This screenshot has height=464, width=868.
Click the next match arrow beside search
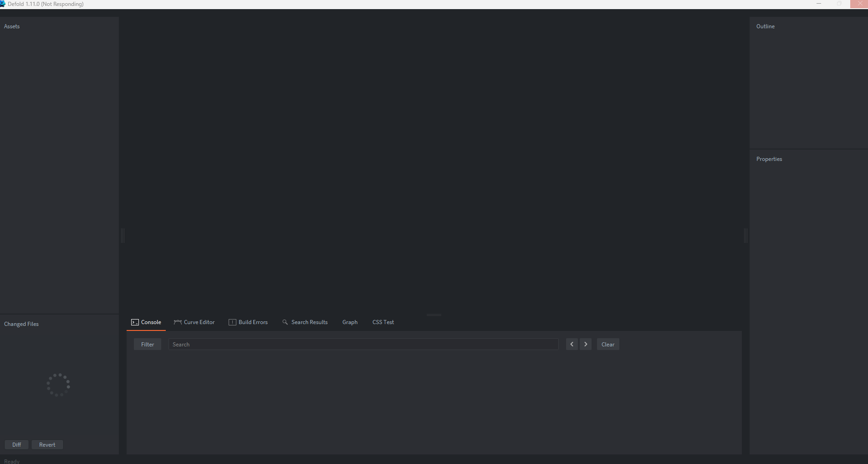pos(586,344)
